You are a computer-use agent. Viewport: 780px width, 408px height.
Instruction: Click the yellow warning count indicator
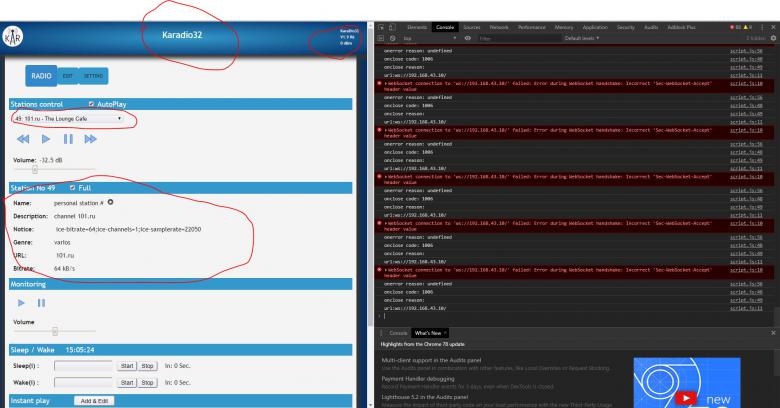coord(748,27)
